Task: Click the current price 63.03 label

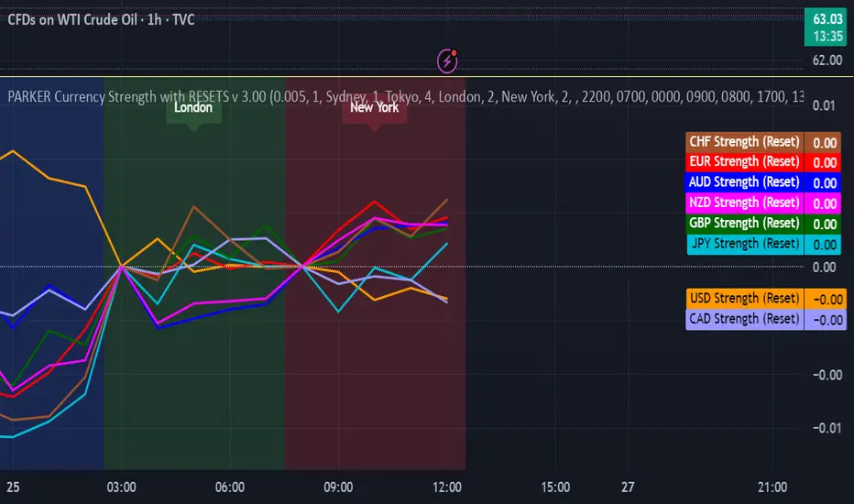Action: 827,19
